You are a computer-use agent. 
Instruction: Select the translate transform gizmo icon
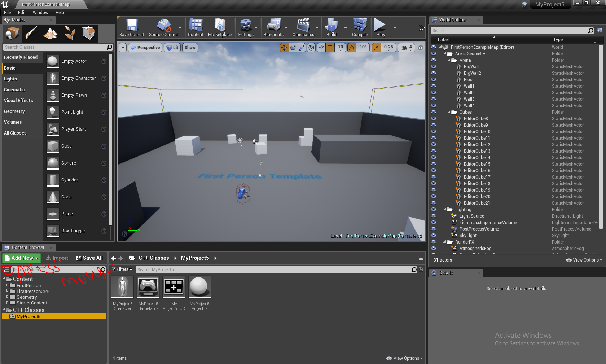click(x=284, y=48)
